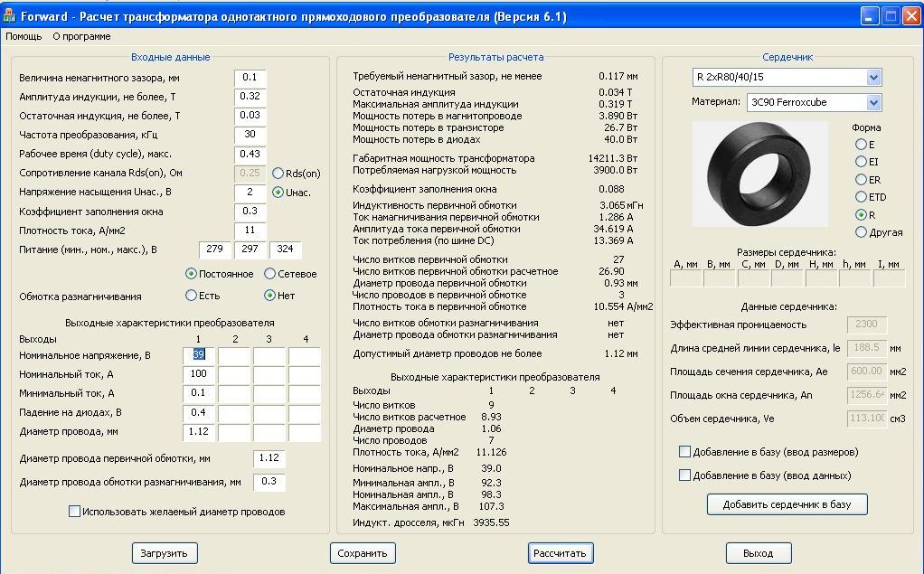Click the Рассчитать button

click(561, 553)
